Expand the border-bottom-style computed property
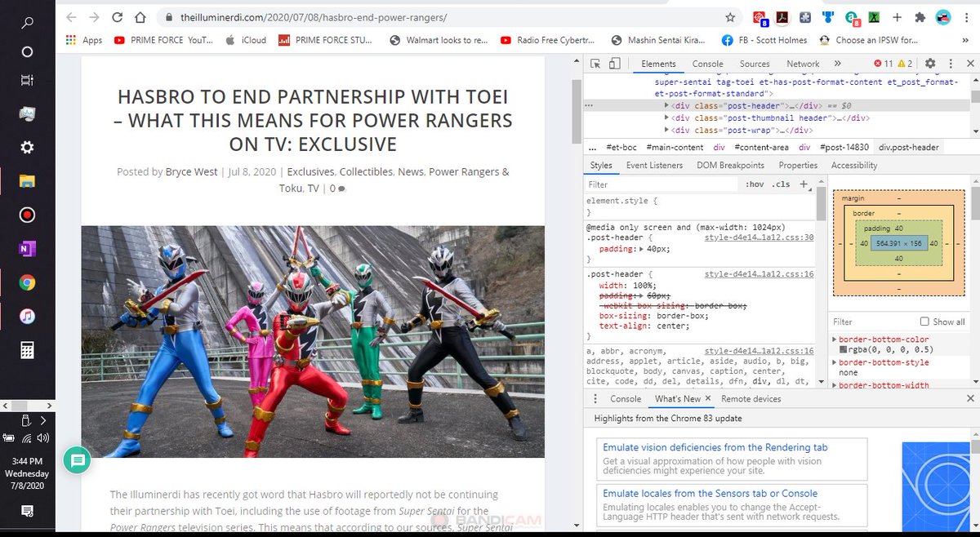This screenshot has height=537, width=980. point(834,362)
